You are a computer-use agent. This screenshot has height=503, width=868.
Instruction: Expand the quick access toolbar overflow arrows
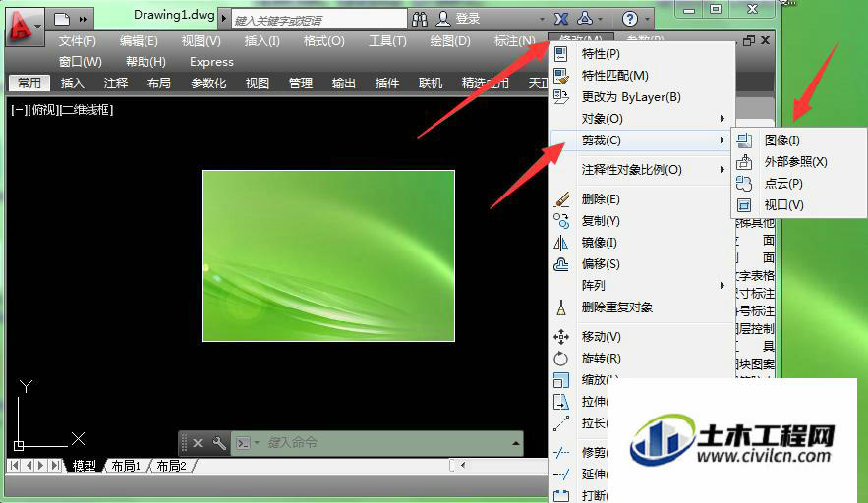pyautogui.click(x=83, y=19)
